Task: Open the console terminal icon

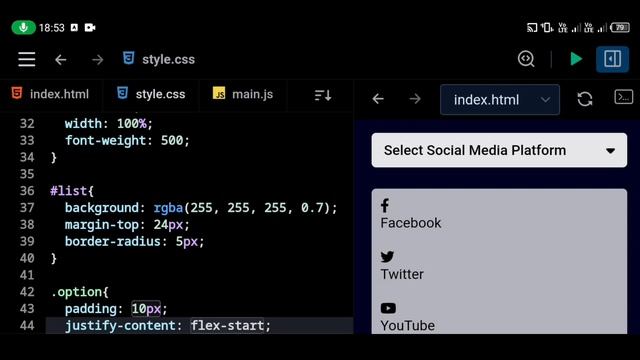Action: pyautogui.click(x=624, y=97)
